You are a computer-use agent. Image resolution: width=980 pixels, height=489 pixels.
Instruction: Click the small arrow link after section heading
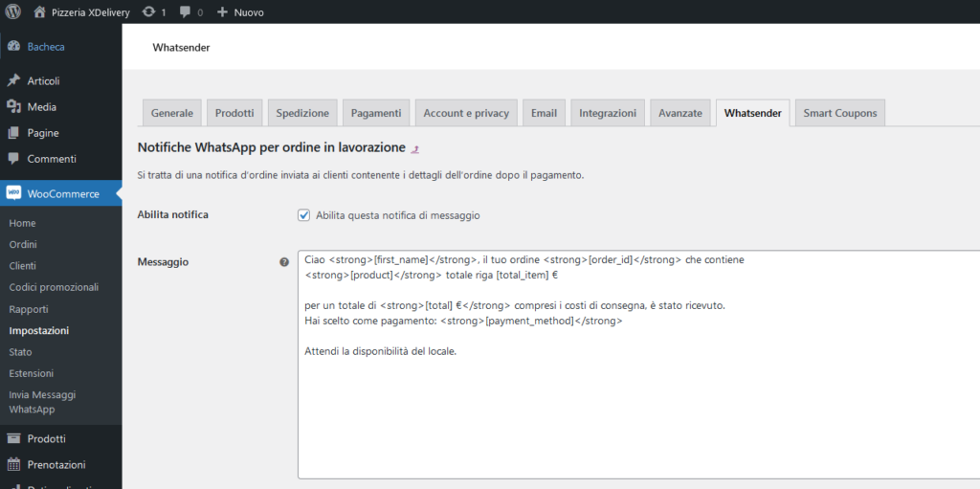pyautogui.click(x=415, y=149)
